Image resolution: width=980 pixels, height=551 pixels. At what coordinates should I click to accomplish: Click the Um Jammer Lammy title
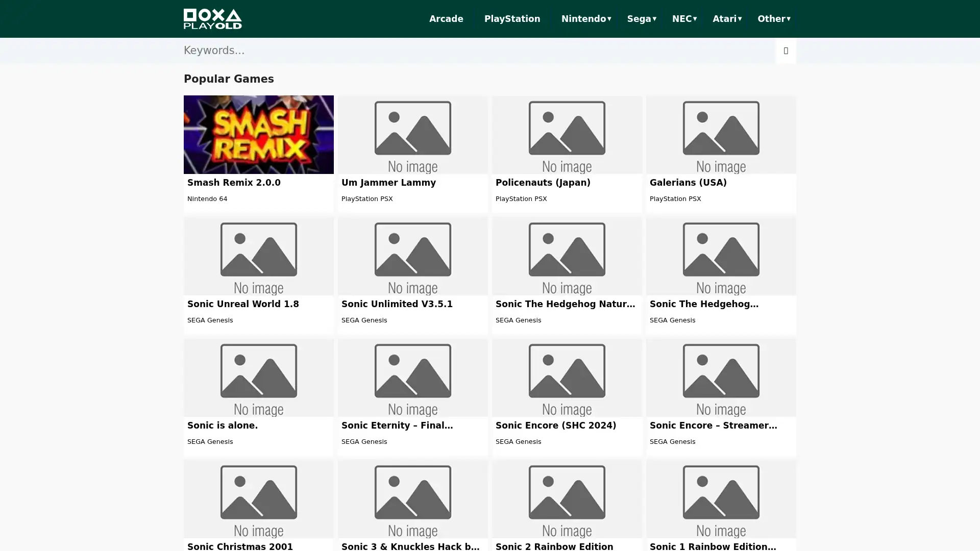coord(388,182)
